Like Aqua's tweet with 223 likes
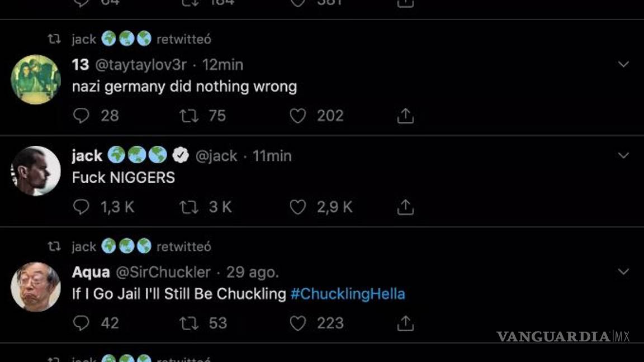The image size is (644, 362). click(x=297, y=323)
